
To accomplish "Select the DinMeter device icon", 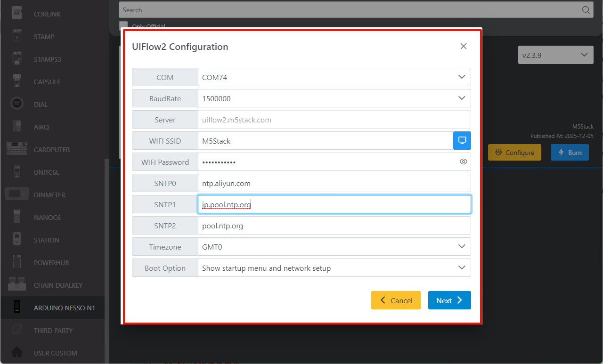I will point(17,195).
